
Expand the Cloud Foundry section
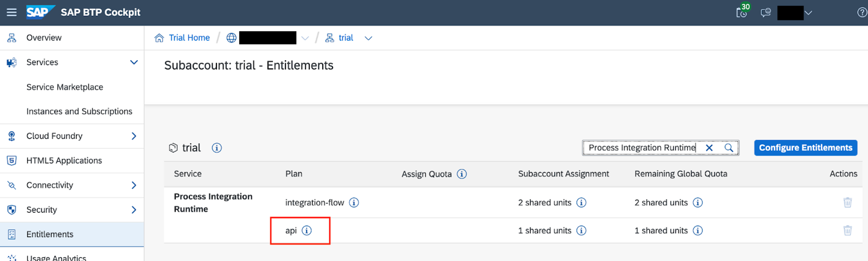point(134,136)
